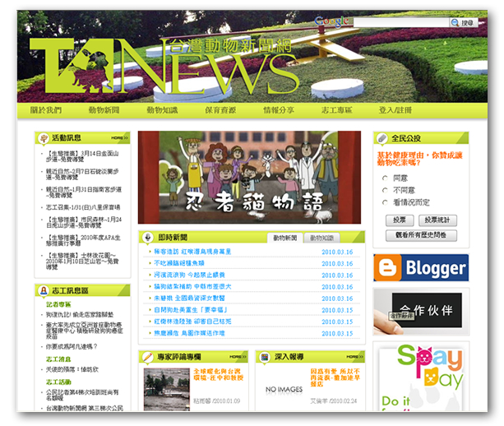
Task: Open the 情報分享 menu item
Action: (279, 110)
